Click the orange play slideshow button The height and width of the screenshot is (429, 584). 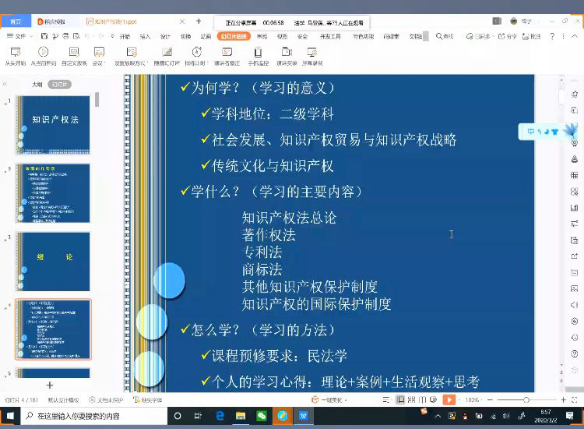click(449, 400)
